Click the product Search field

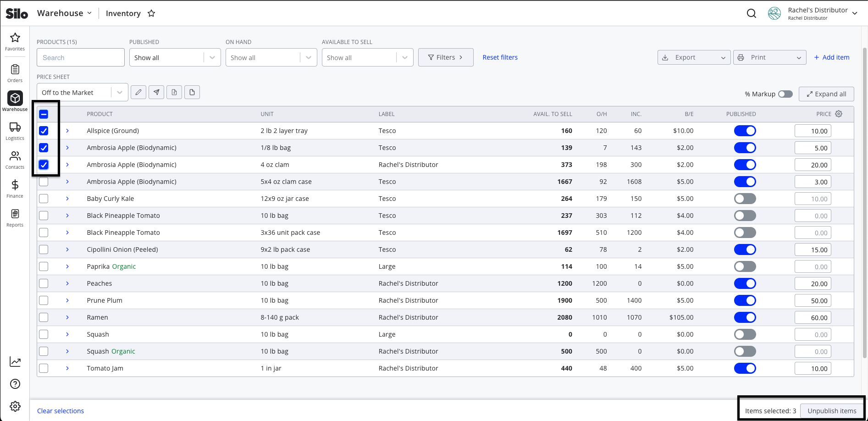tap(81, 57)
